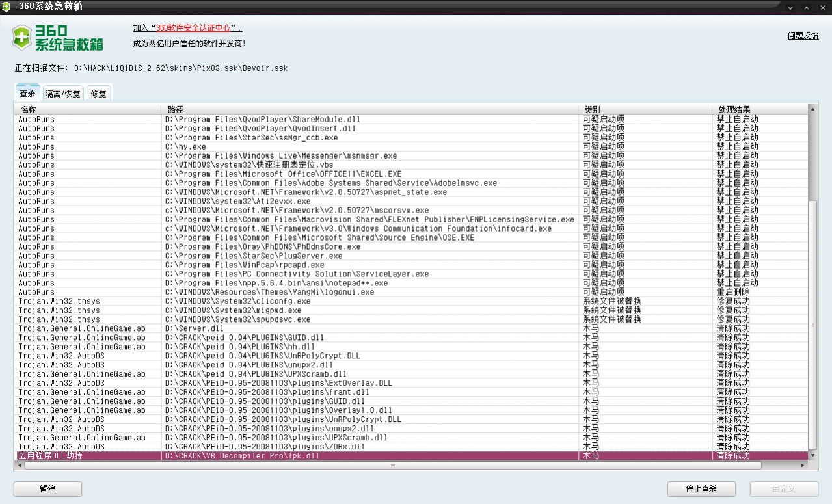Image resolution: width=832 pixels, height=504 pixels.
Task: Select row with peid 0.94 PLUGINS\hh.dll
Action: pos(412,347)
